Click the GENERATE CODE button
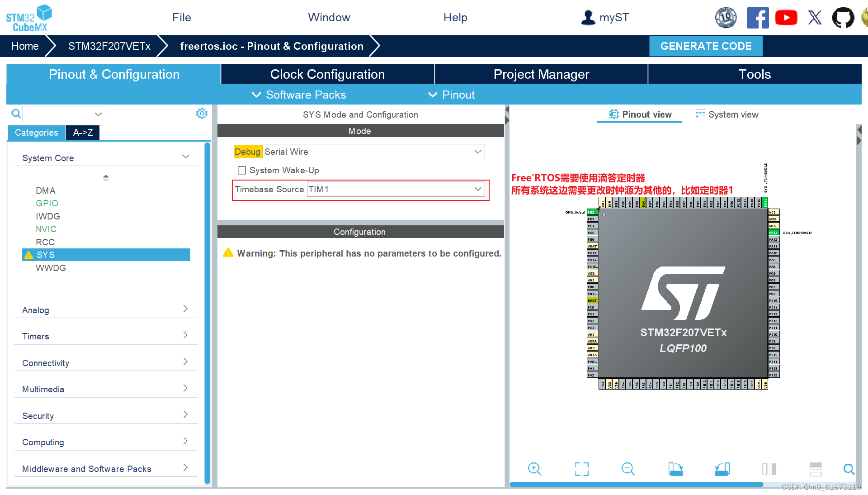 [x=706, y=46]
